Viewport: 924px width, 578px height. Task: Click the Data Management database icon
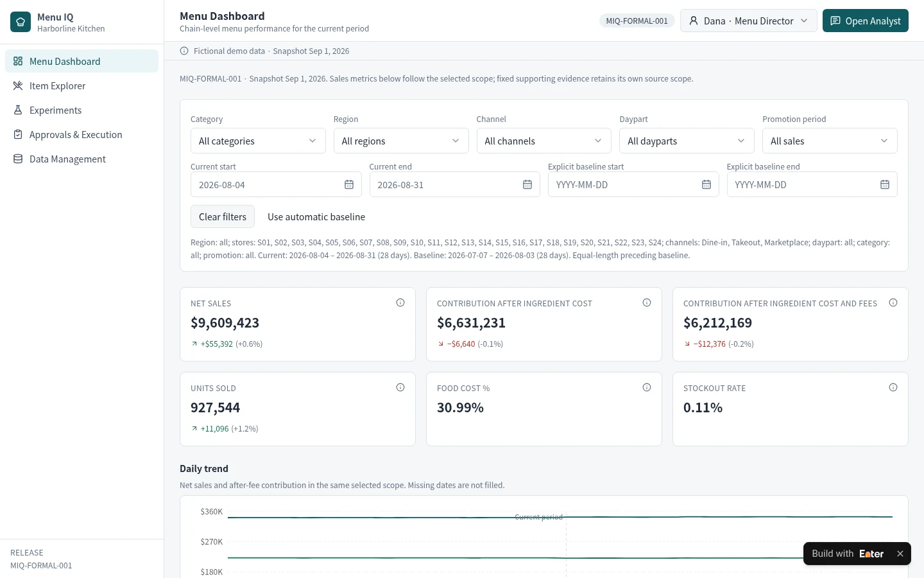(x=18, y=159)
